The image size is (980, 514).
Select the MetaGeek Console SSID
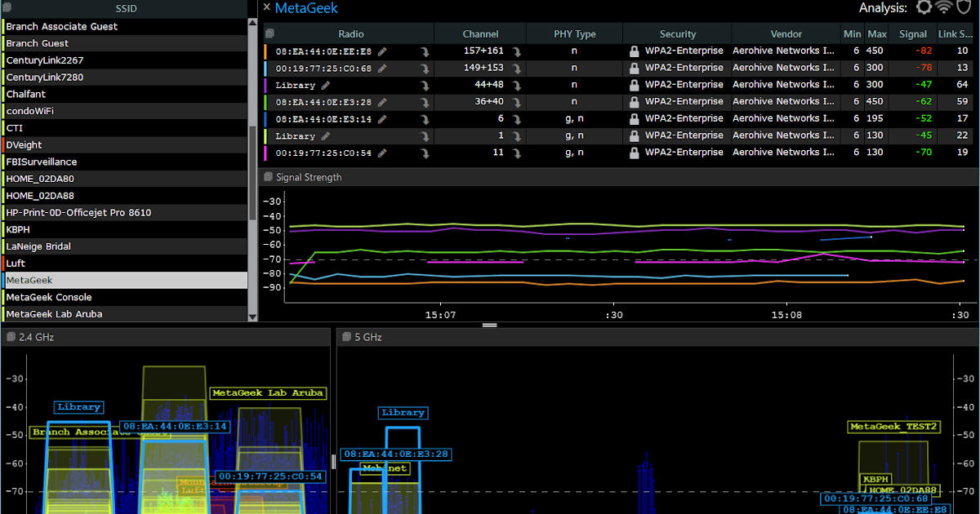[x=124, y=297]
